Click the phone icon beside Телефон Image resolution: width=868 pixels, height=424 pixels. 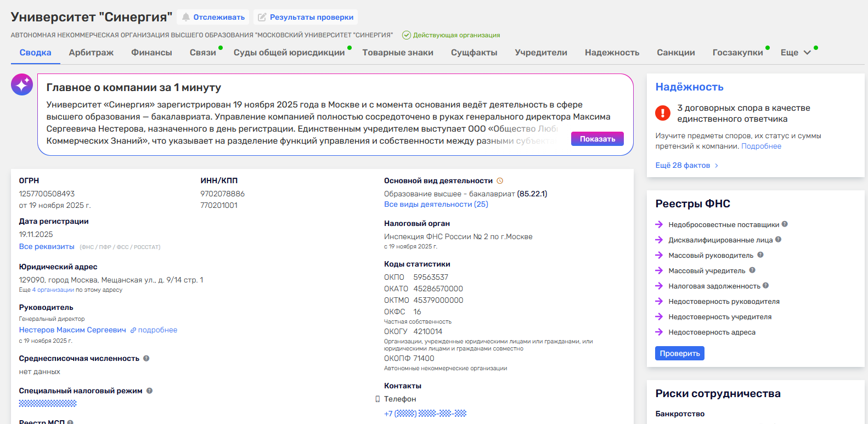(x=377, y=399)
